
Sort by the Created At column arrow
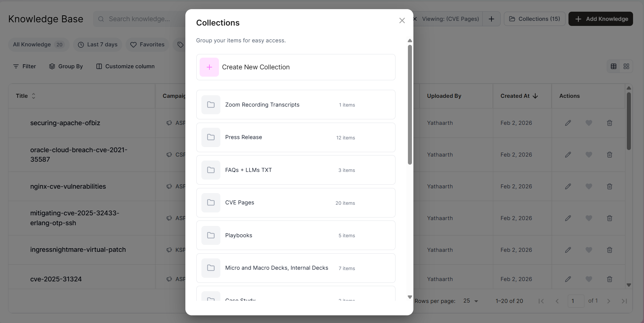tap(535, 96)
